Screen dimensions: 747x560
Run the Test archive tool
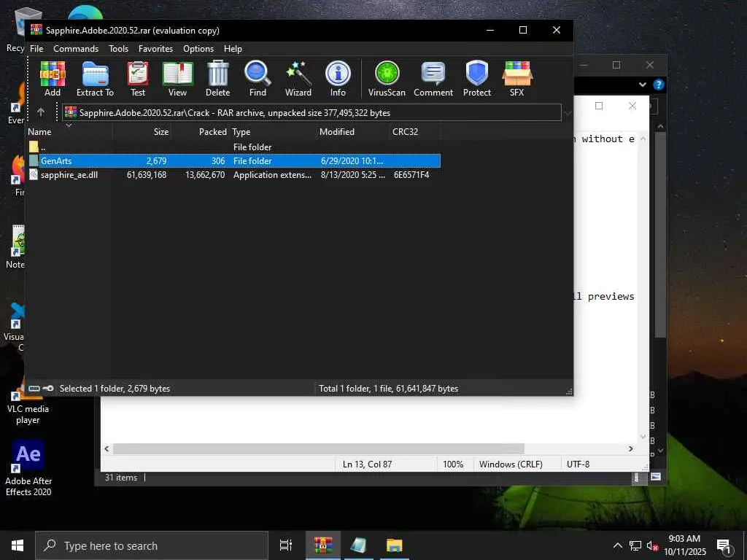tap(138, 79)
